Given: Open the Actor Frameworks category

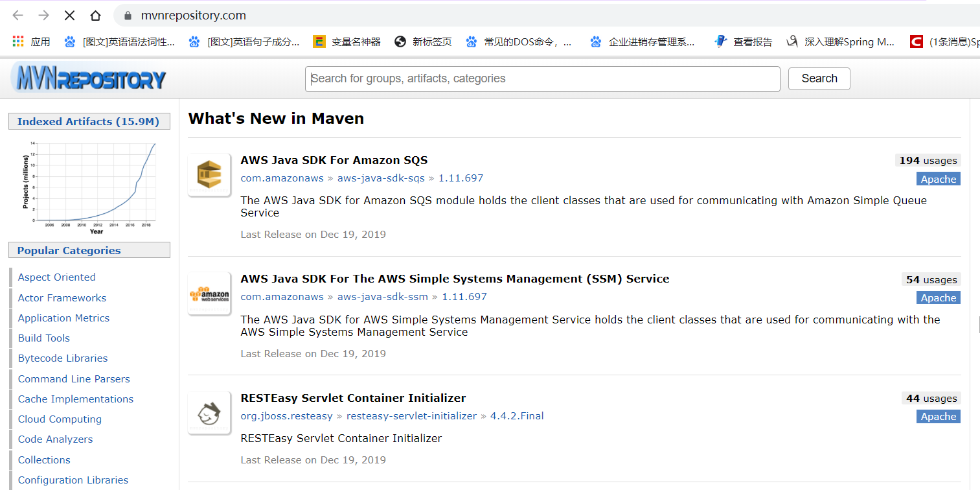Looking at the screenshot, I should click(62, 297).
